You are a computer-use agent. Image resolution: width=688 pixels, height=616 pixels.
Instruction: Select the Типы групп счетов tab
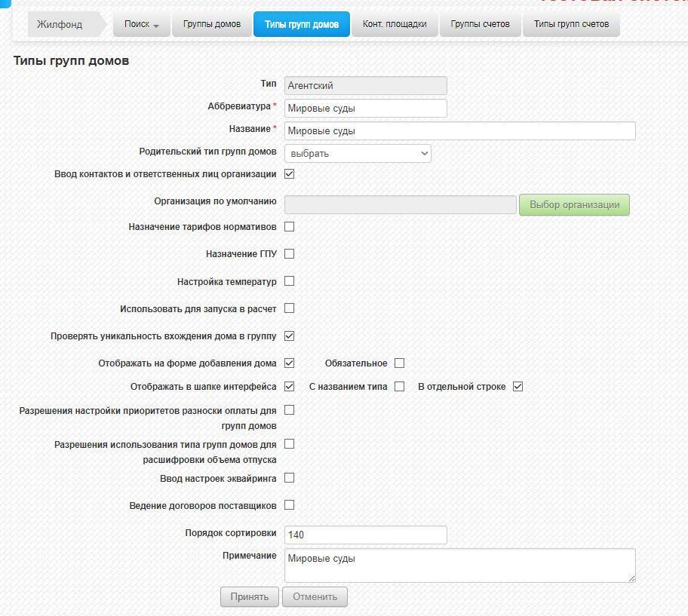pos(571,24)
